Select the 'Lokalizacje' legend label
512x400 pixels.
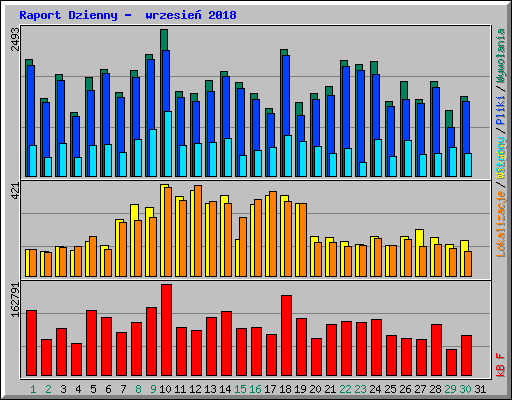501,223
